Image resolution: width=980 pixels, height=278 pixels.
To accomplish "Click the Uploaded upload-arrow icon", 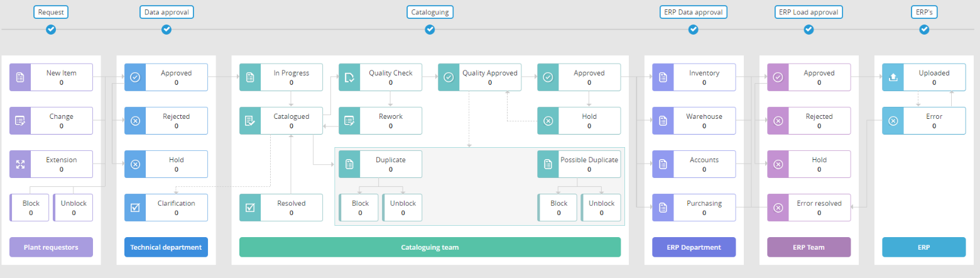I will [x=893, y=77].
